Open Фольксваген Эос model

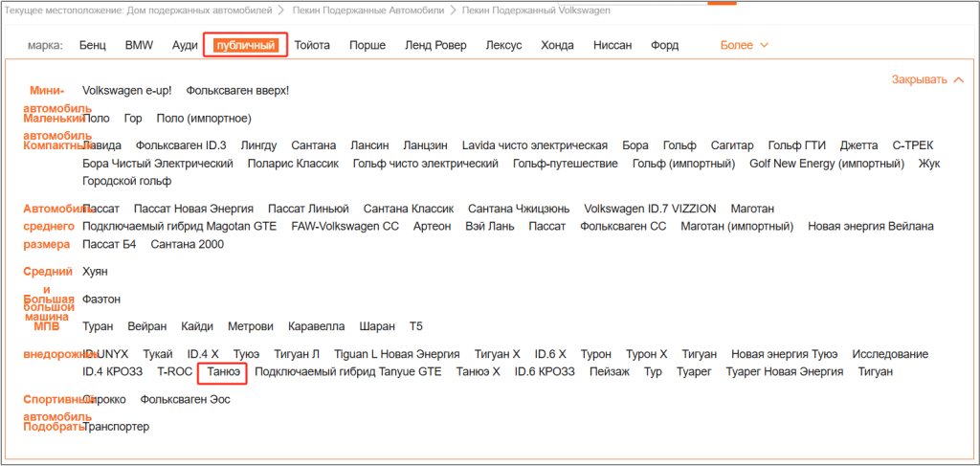[x=185, y=399]
